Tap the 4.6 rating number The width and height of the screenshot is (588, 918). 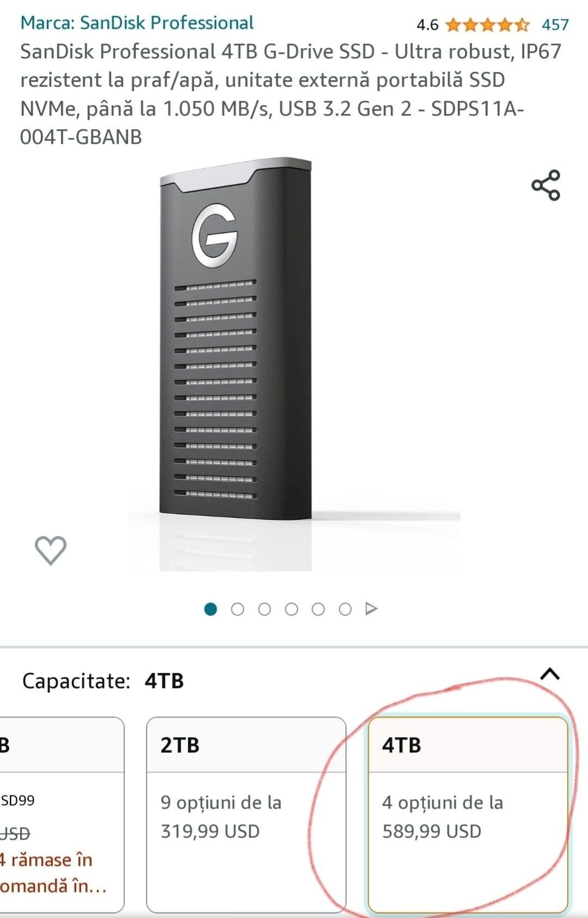tap(427, 25)
